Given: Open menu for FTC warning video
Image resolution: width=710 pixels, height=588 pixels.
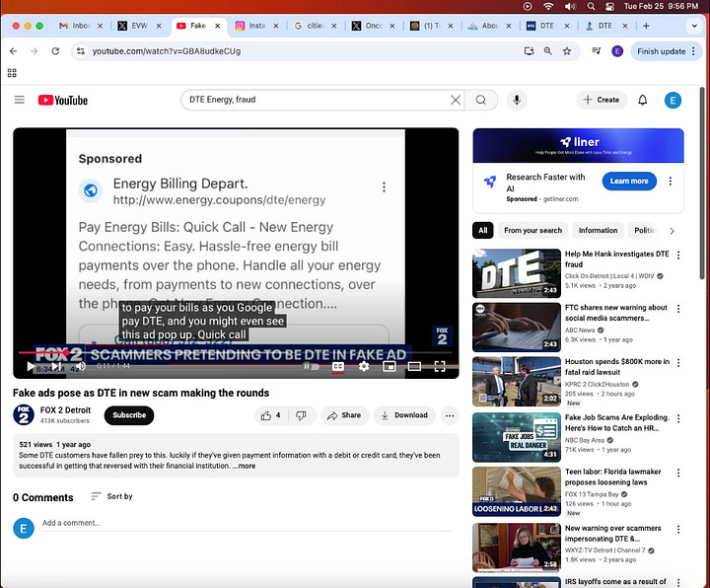Looking at the screenshot, I should 678,309.
